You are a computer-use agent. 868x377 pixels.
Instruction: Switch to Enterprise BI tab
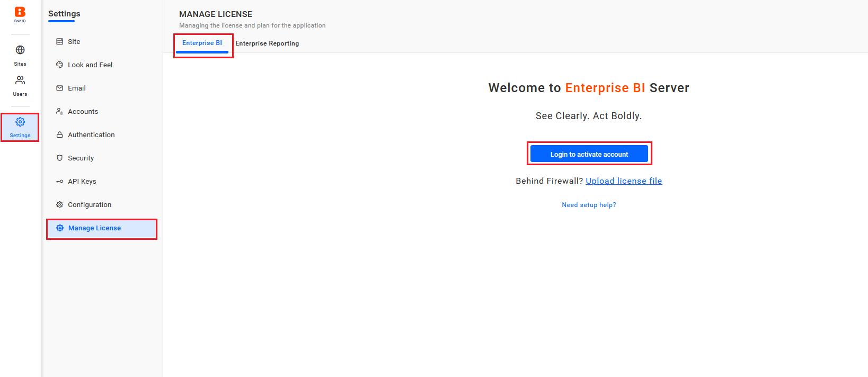pyautogui.click(x=202, y=43)
